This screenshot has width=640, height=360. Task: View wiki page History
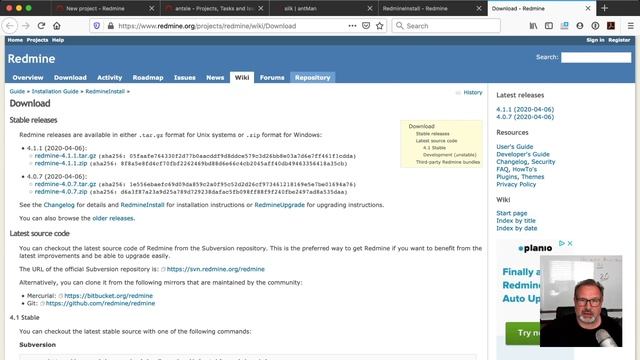click(473, 93)
